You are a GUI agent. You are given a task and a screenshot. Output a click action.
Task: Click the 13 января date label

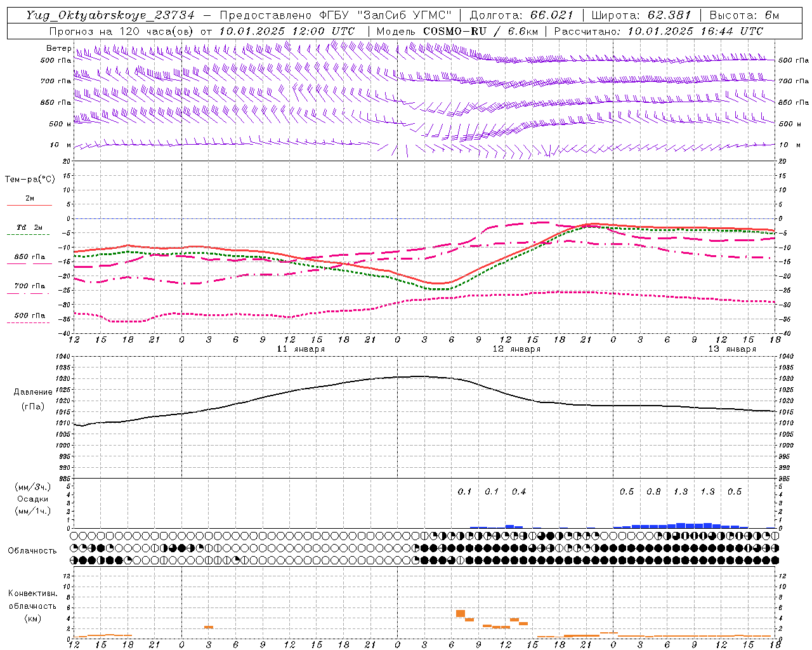coord(732,349)
